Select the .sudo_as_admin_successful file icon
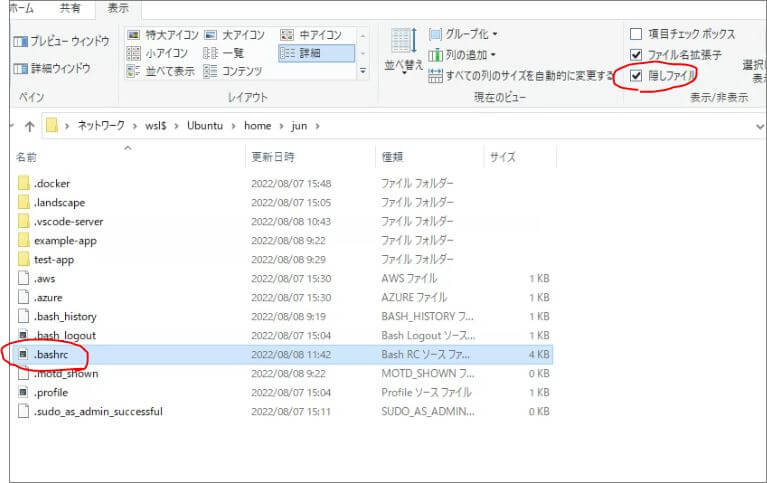767x483 pixels. (x=23, y=411)
